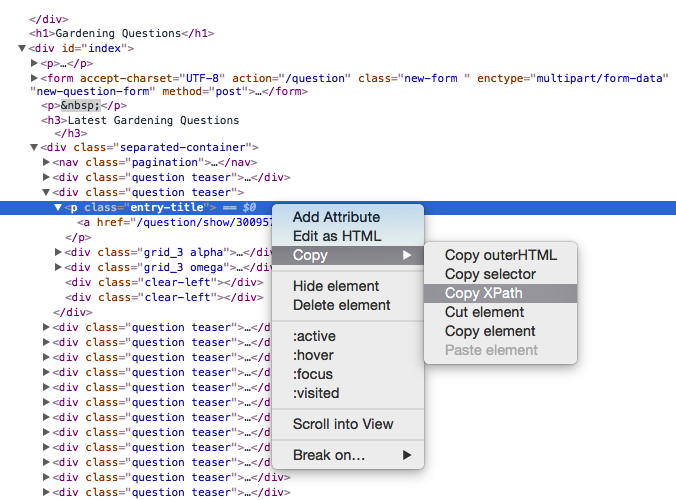Toggle the :hover pseudo-state
This screenshot has height=500, width=676.
point(313,355)
